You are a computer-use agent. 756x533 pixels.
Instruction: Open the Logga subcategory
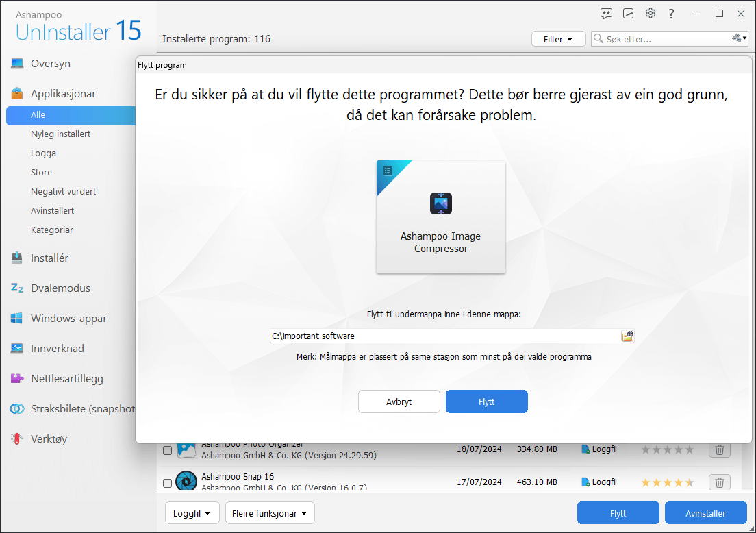coord(43,153)
